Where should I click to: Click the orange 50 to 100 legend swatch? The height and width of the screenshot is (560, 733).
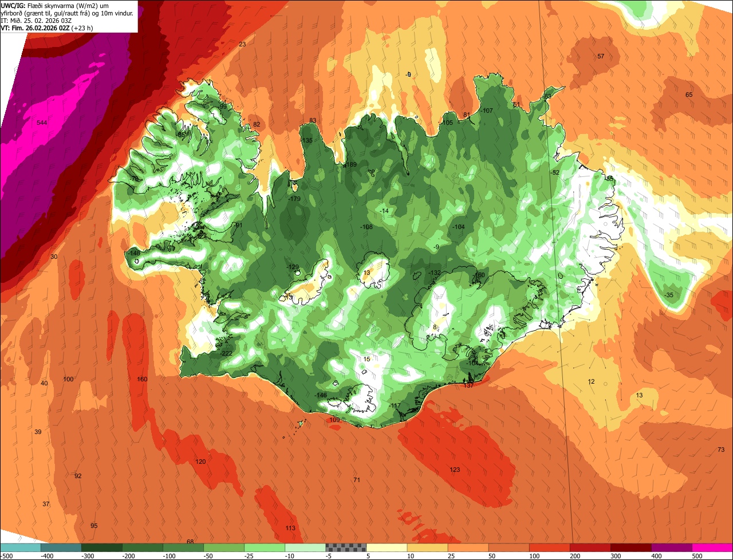[x=509, y=548]
